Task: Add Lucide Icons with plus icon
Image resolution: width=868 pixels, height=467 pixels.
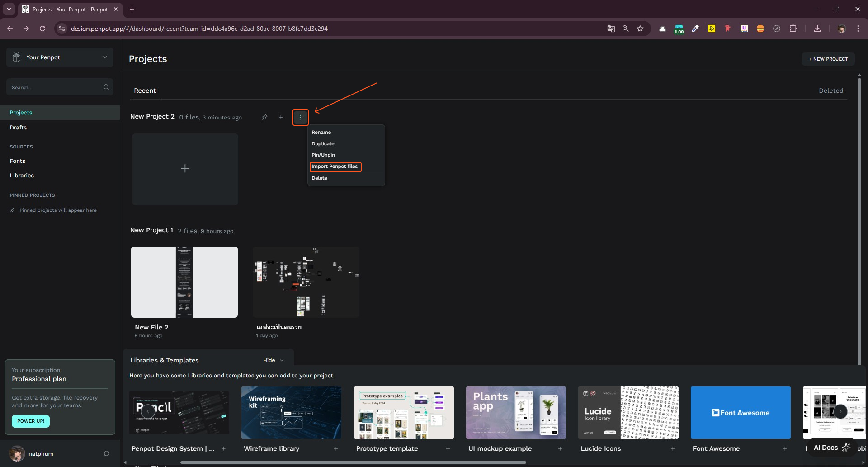Action: 673,448
